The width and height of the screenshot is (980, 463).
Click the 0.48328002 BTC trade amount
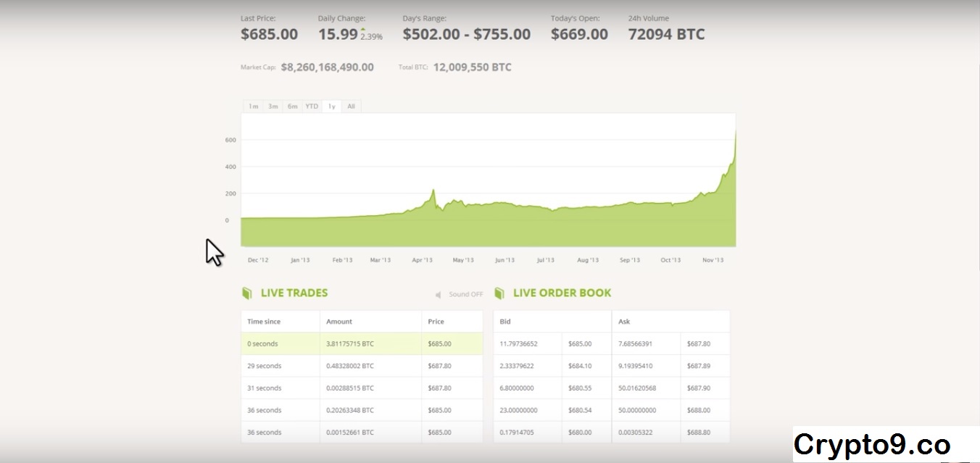350,366
